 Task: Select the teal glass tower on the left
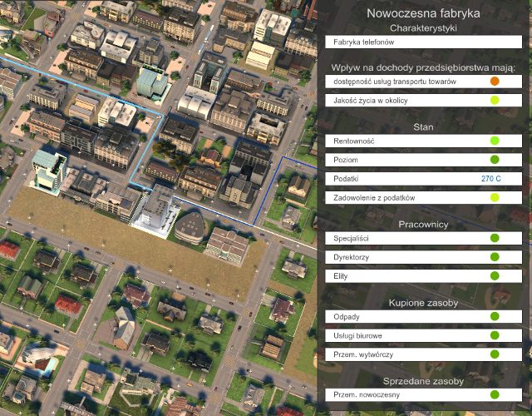pyautogui.click(x=47, y=169)
